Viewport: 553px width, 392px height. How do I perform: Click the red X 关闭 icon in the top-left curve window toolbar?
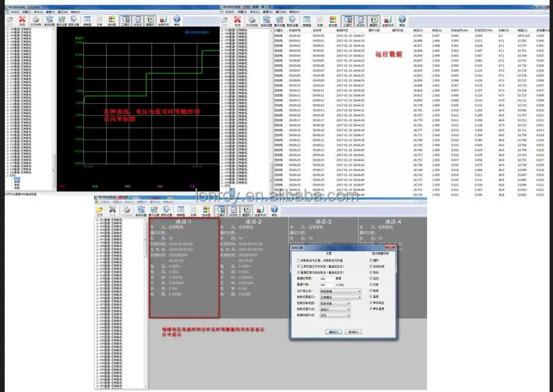pyautogui.click(x=22, y=20)
